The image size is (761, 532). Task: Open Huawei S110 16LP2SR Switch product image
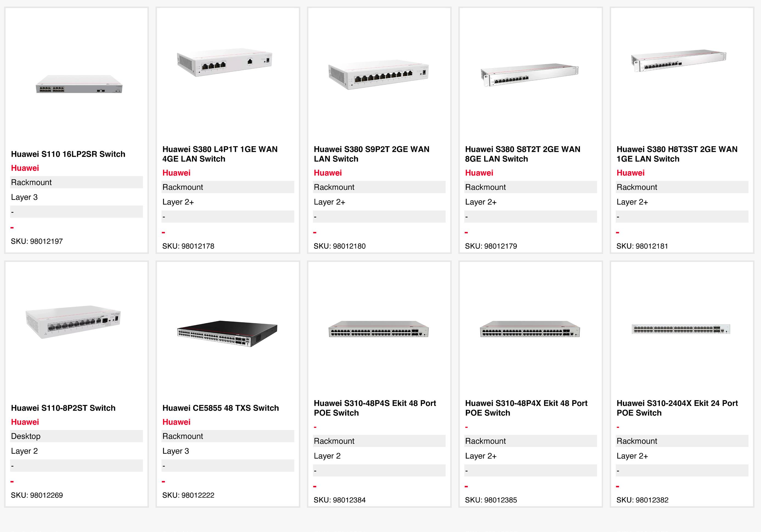tap(79, 84)
